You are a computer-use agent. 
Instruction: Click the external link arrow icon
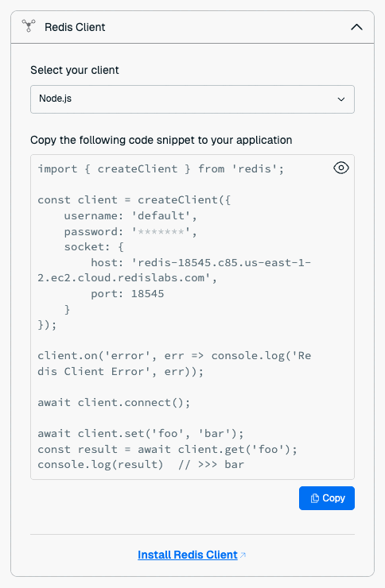[x=243, y=555]
